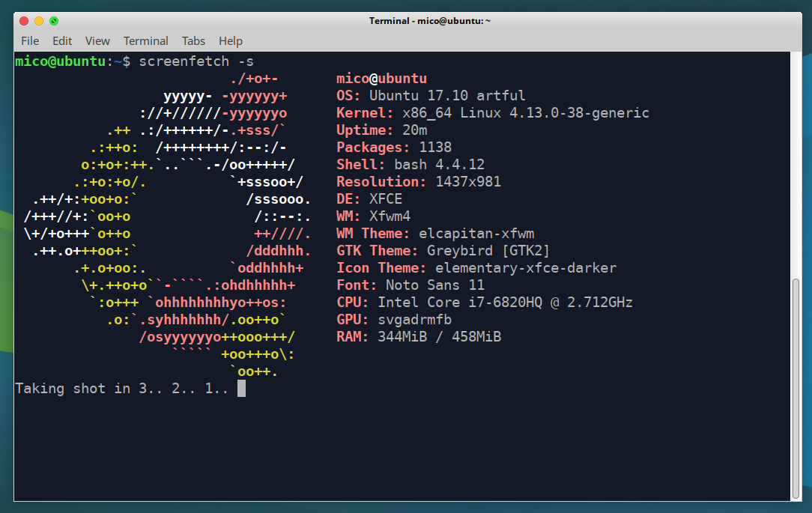The width and height of the screenshot is (812, 513).
Task: Close the terminal with the red button
Action: point(24,21)
